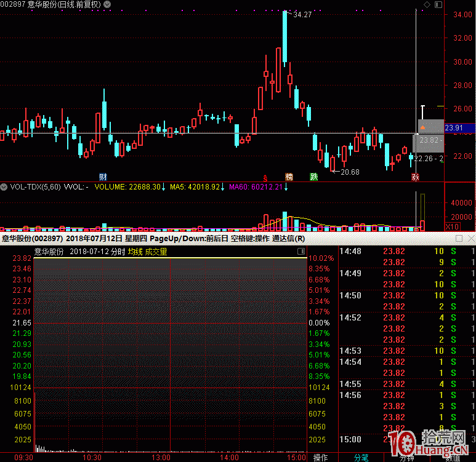Click the 14:53 time entry in the tick list
The image size is (476, 462).
pyautogui.click(x=350, y=351)
